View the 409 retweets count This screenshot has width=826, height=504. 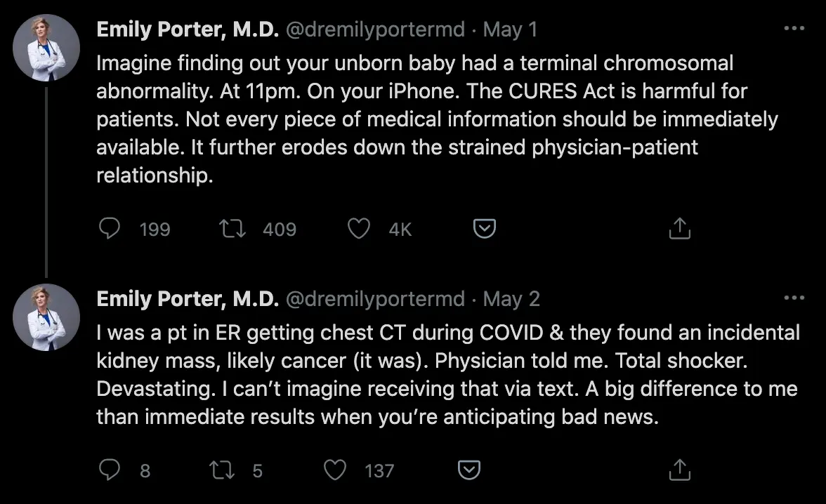click(x=280, y=228)
